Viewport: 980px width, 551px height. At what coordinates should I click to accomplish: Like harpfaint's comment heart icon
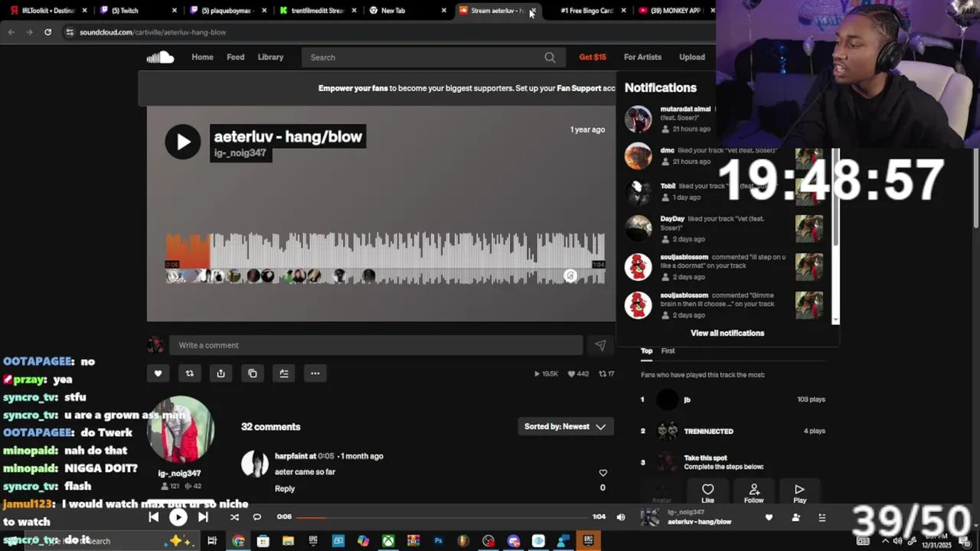click(603, 473)
